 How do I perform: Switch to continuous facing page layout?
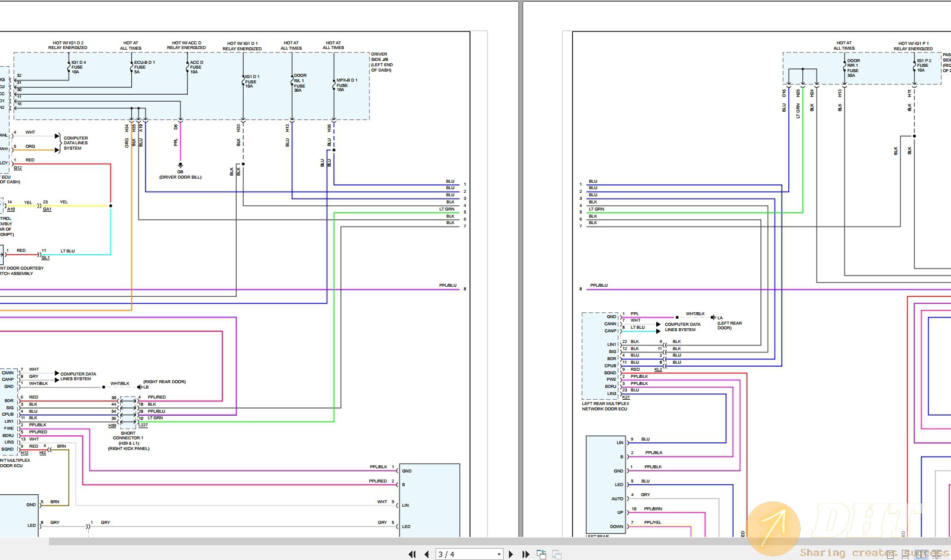pyautogui.click(x=936, y=555)
